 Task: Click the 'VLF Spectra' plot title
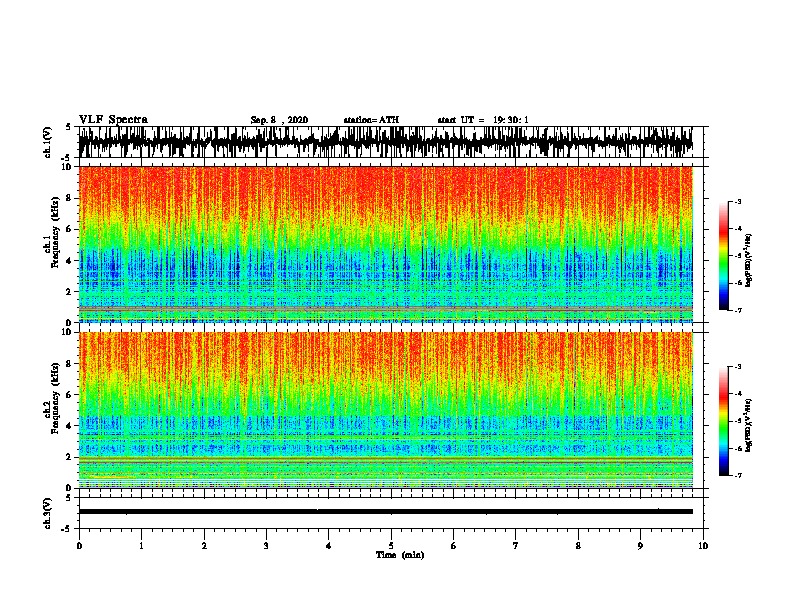tap(113, 120)
